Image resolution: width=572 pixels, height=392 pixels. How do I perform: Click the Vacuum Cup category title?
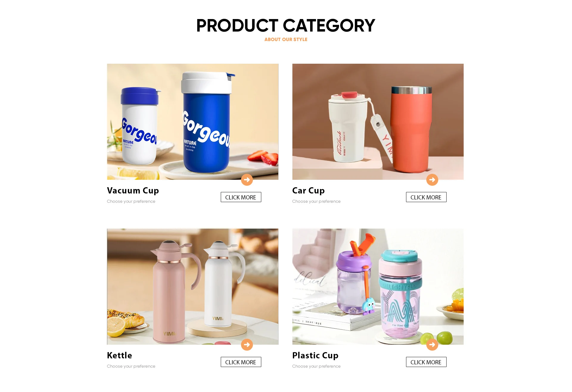(133, 190)
